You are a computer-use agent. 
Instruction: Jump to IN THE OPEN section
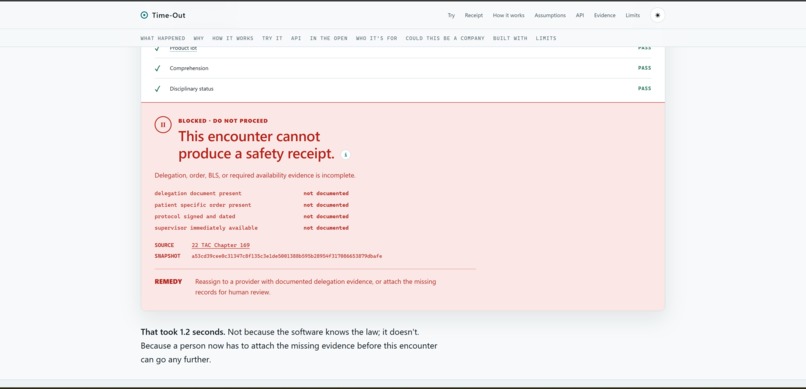(x=328, y=39)
